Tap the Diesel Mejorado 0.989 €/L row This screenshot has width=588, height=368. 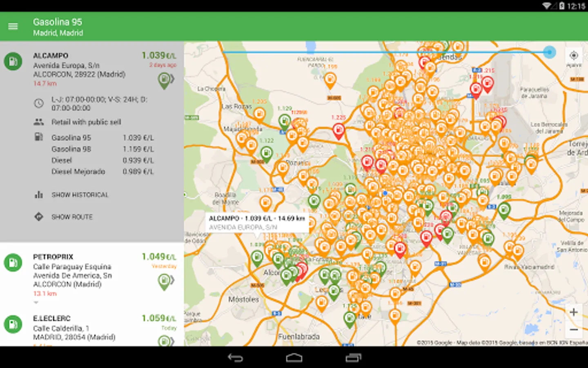click(x=102, y=172)
